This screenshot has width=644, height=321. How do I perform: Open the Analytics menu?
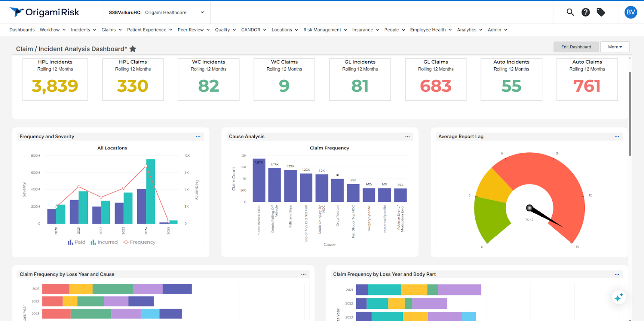470,30
